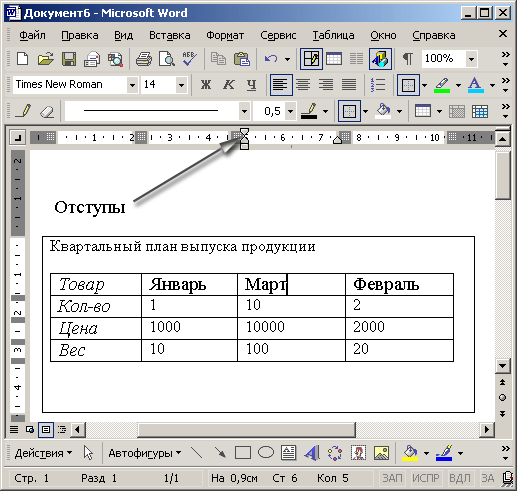
Task: Open the Автофигуры button menu
Action: [x=144, y=453]
